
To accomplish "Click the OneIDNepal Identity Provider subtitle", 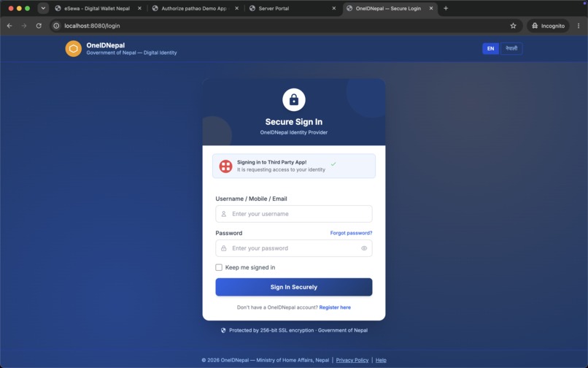I will point(294,132).
